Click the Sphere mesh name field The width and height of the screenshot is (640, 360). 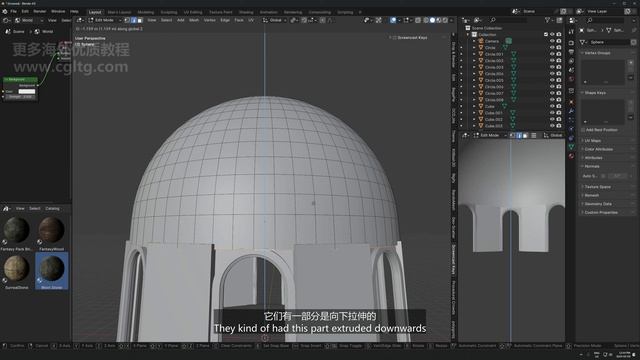[x=608, y=42]
